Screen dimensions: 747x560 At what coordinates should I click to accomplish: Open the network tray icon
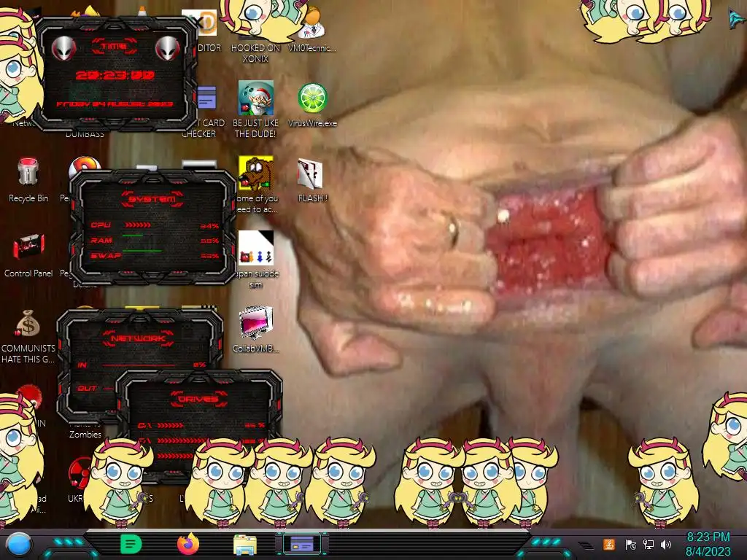[649, 544]
